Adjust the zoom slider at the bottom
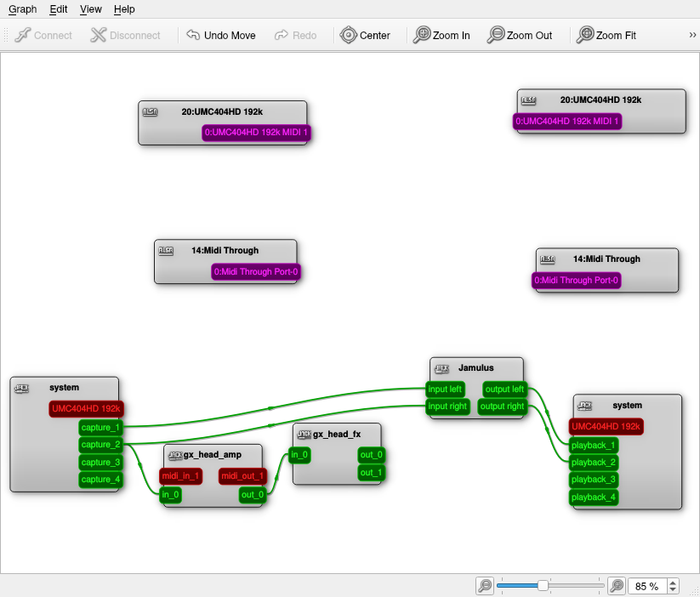This screenshot has width=700, height=597. [543, 586]
